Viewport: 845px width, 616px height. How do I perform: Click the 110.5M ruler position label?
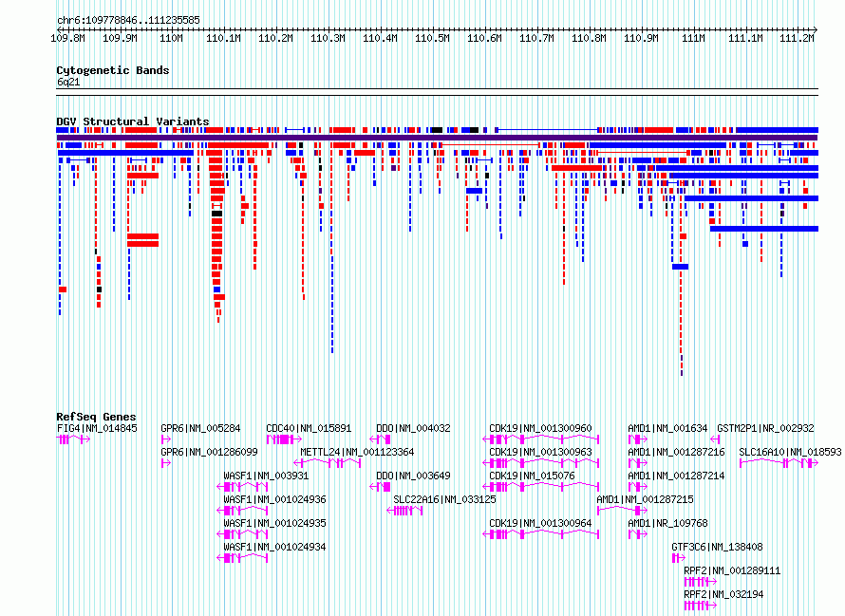[432, 38]
